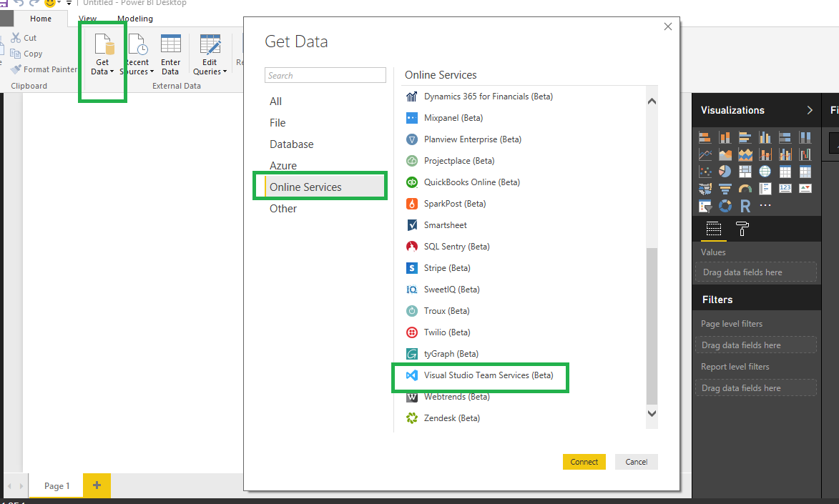Screen dimensions: 839x504
Task: Choose Zendesk (Beta) connector
Action: [443, 418]
